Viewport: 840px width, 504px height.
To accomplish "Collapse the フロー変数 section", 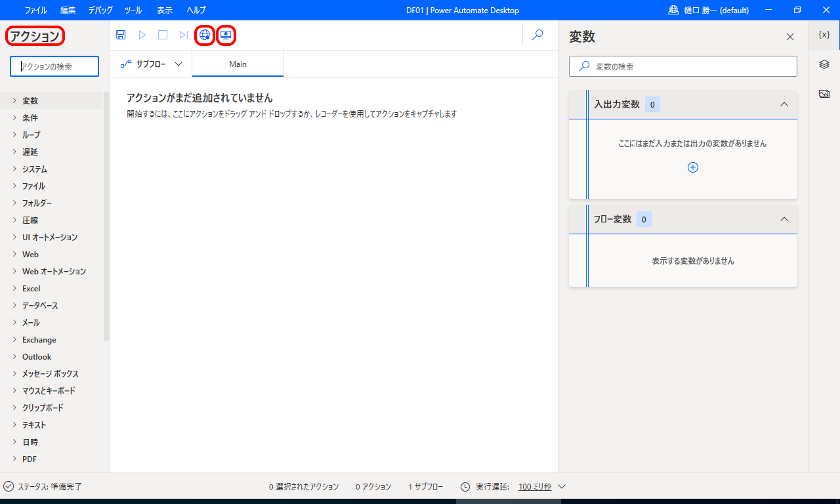I will (784, 219).
